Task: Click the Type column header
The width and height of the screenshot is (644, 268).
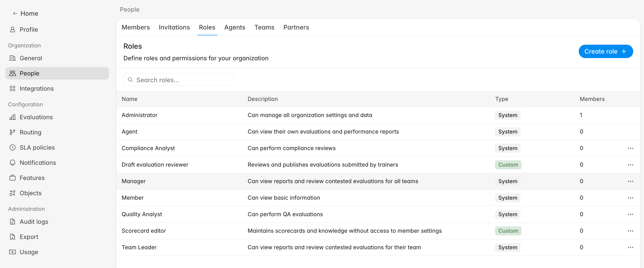Action: click(502, 99)
